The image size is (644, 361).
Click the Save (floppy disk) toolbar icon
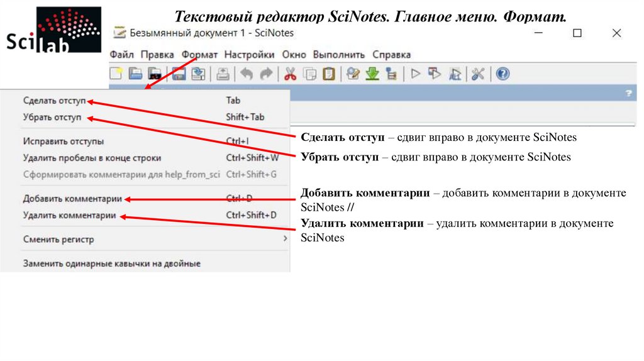click(x=179, y=74)
